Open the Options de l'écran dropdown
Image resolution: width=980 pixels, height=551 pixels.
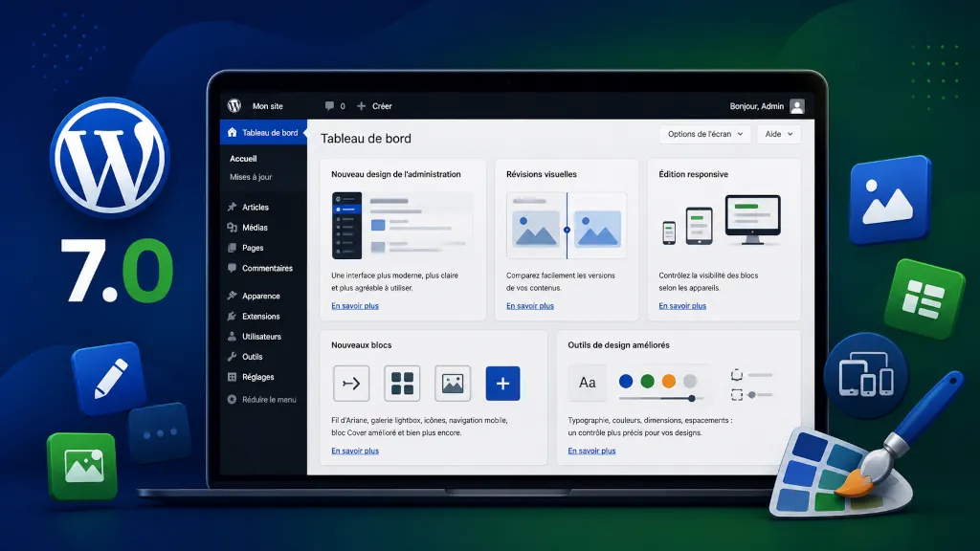pos(705,134)
